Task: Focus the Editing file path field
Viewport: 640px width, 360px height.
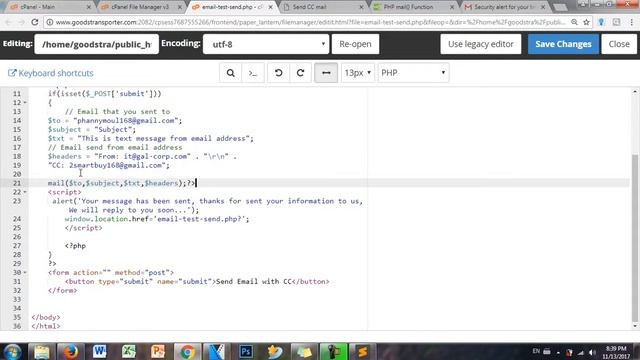Action: (97, 44)
